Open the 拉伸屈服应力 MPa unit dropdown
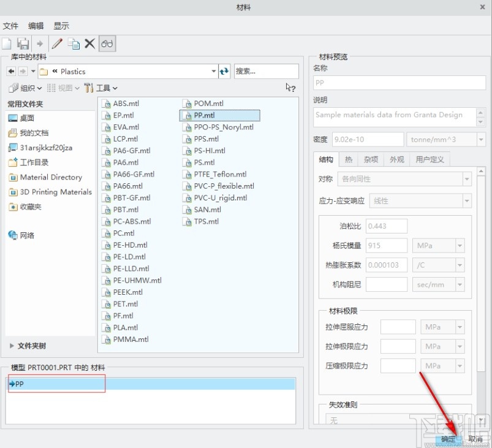This screenshot has width=492, height=448. (x=460, y=327)
